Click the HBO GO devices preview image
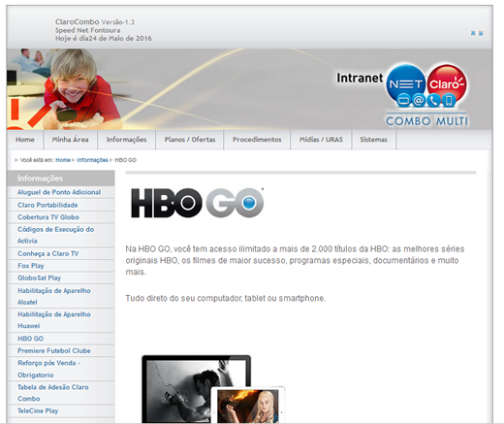Image resolution: width=504 pixels, height=424 pixels. pyautogui.click(x=213, y=389)
